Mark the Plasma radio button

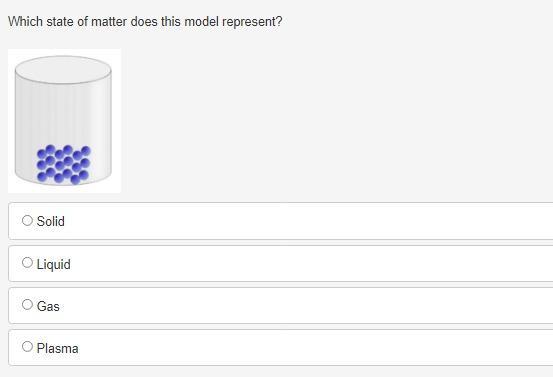27,346
